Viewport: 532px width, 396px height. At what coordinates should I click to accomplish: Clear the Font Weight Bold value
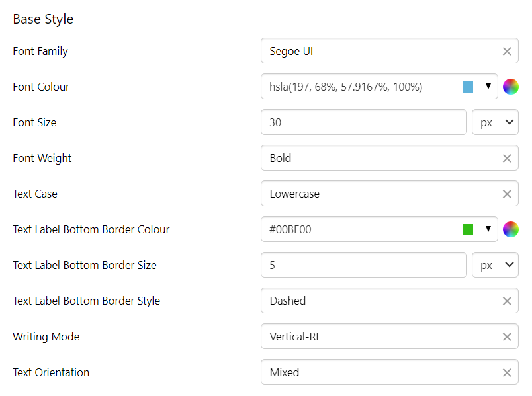point(507,158)
